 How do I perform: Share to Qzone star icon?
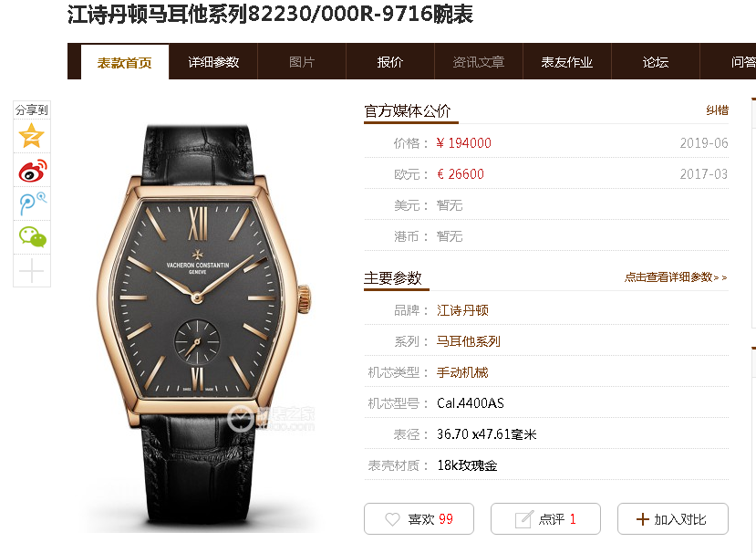[31, 136]
